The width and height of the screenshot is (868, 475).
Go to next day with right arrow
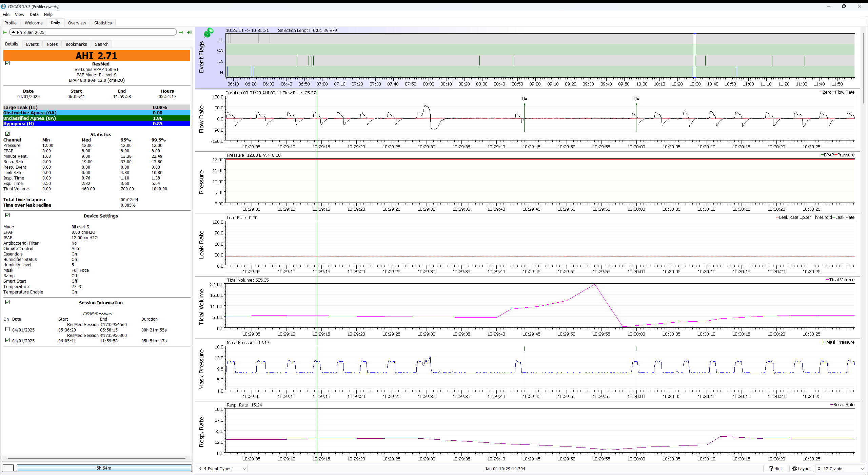coord(181,32)
